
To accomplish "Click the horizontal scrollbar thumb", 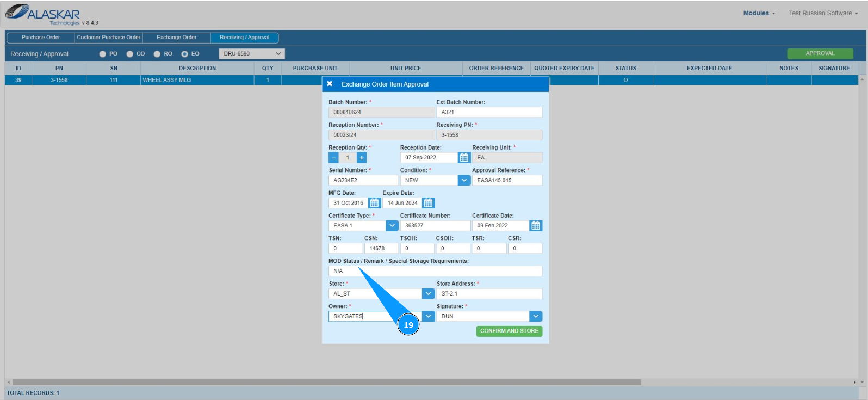I will [326, 383].
